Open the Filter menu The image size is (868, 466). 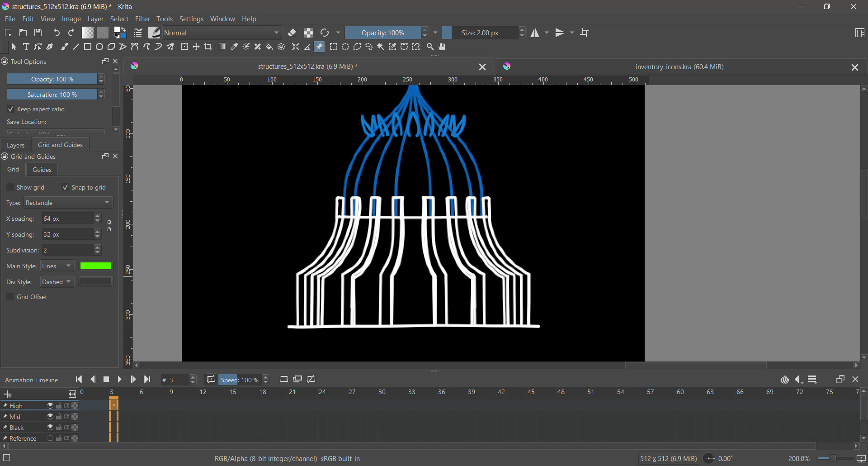(142, 19)
